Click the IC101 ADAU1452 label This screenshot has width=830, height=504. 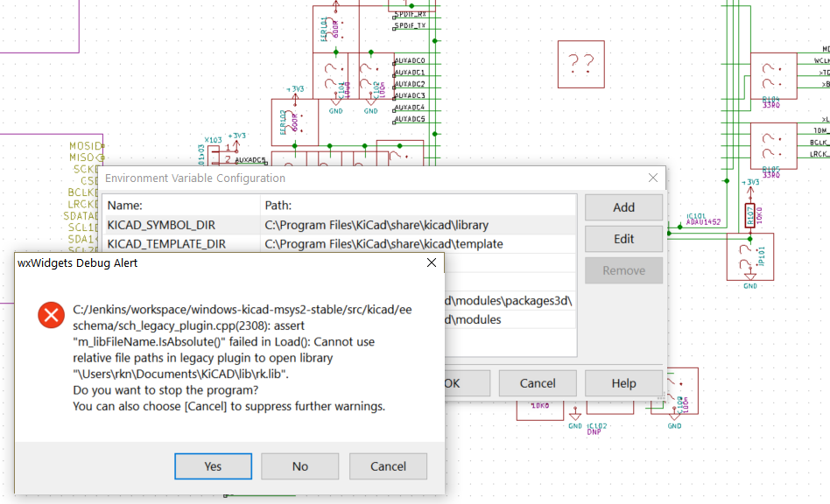click(703, 219)
